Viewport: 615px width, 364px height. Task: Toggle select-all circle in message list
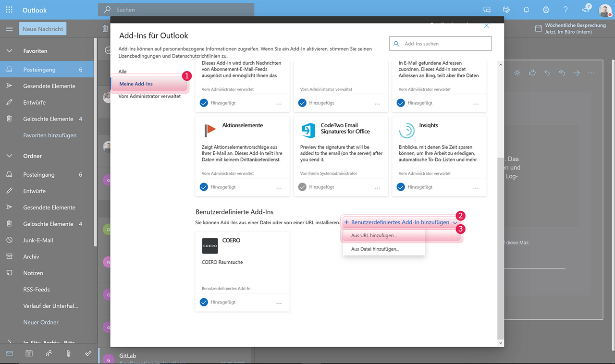tap(108, 50)
